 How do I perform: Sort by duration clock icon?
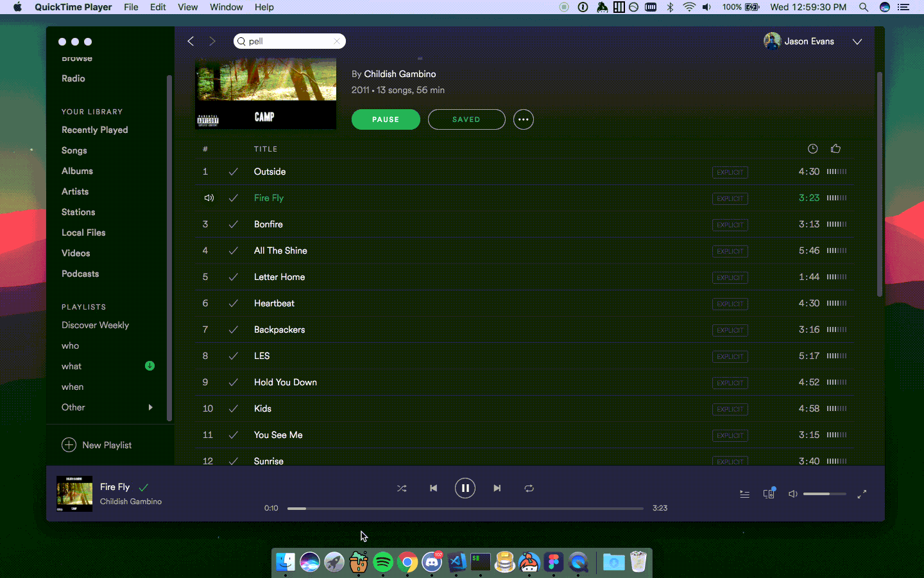812,148
